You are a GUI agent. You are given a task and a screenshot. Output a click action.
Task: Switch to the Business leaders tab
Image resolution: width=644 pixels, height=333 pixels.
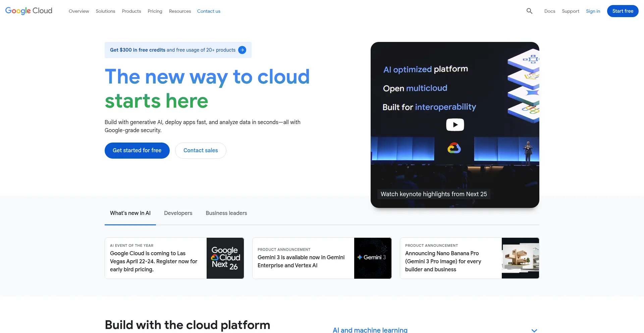click(x=226, y=213)
